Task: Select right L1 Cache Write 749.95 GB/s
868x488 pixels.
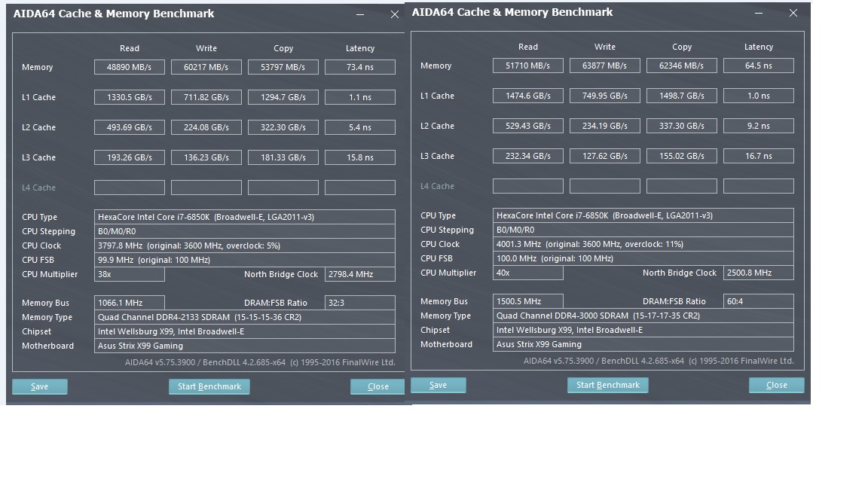Action: 605,96
